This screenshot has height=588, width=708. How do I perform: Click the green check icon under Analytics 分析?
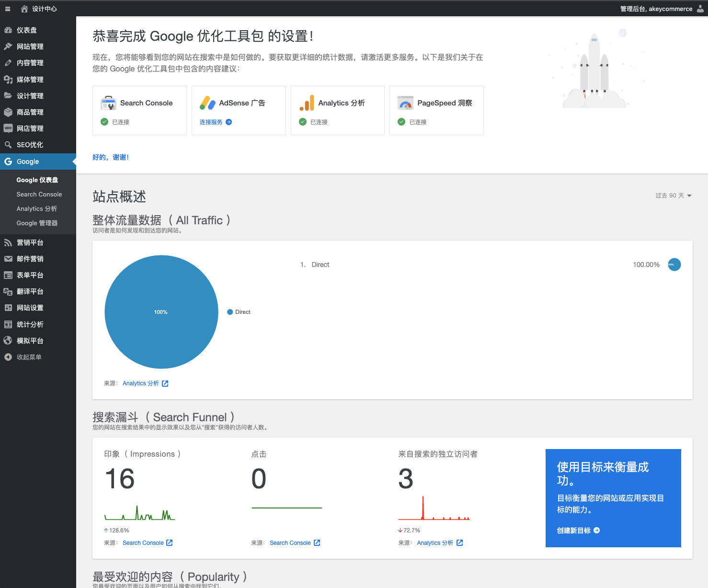(x=303, y=122)
